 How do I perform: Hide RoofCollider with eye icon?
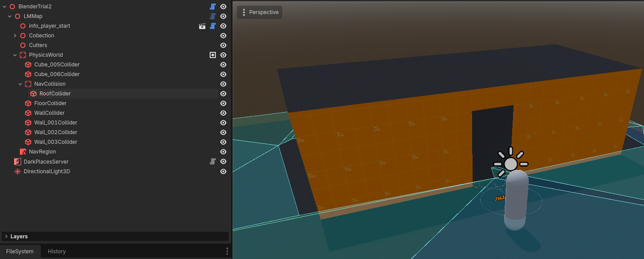click(223, 94)
